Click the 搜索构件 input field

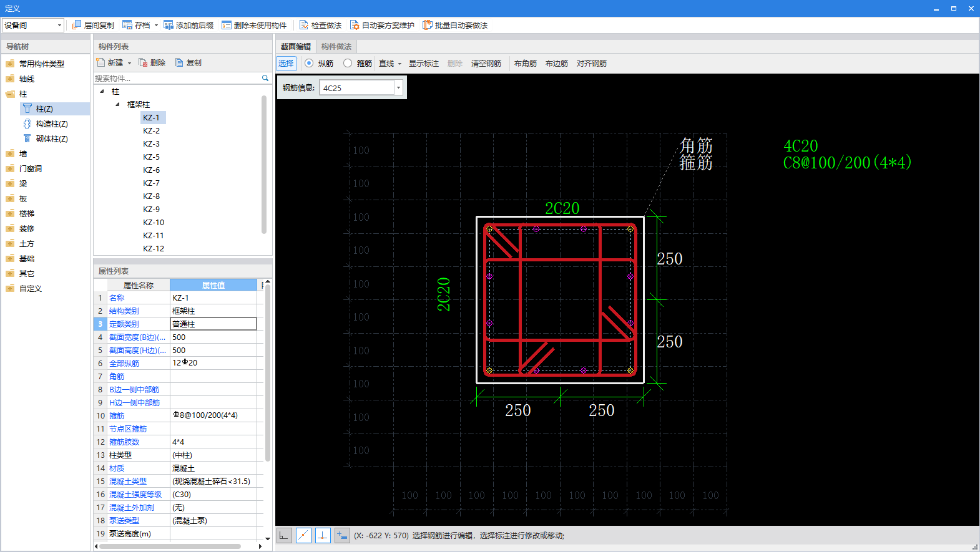point(177,78)
